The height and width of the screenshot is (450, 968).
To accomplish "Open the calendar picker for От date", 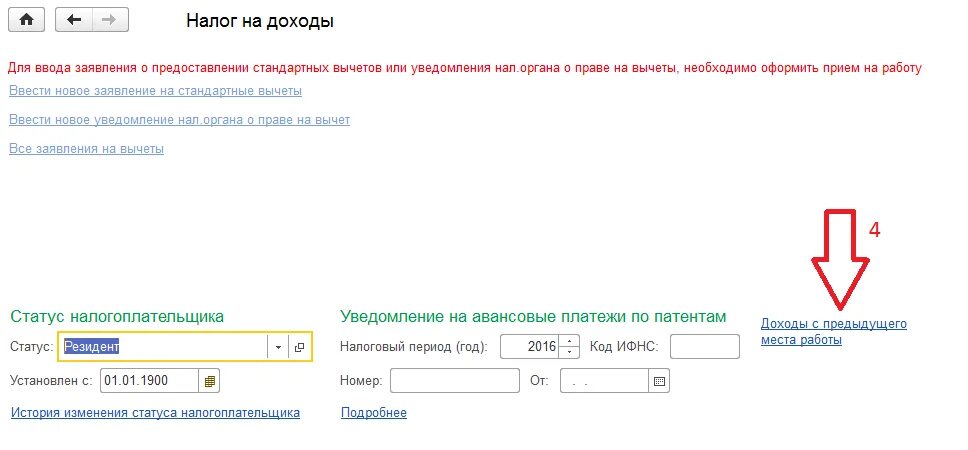I will [659, 381].
